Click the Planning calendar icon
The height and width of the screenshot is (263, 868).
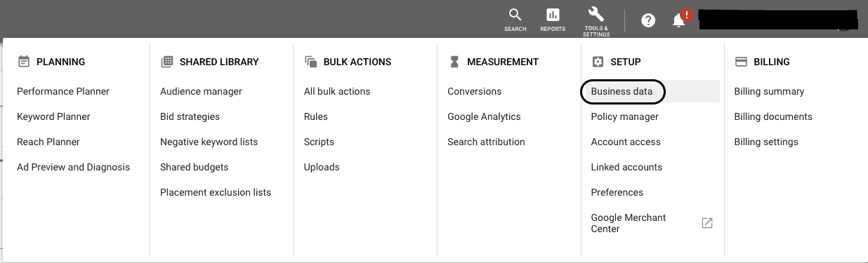[24, 62]
